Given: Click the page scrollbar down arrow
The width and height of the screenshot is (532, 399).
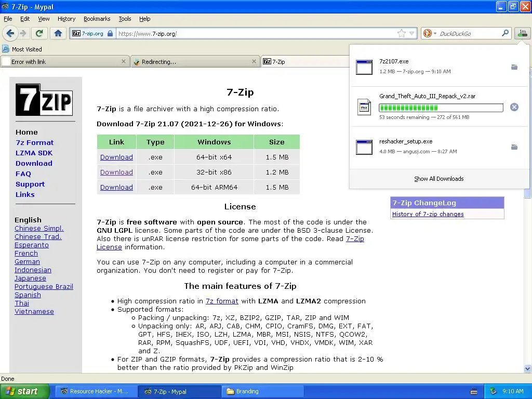Looking at the screenshot, I should (527, 368).
